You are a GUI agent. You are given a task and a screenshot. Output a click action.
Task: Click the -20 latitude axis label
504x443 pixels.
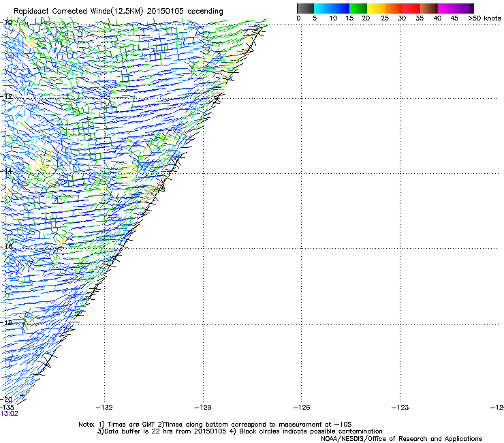[7, 400]
